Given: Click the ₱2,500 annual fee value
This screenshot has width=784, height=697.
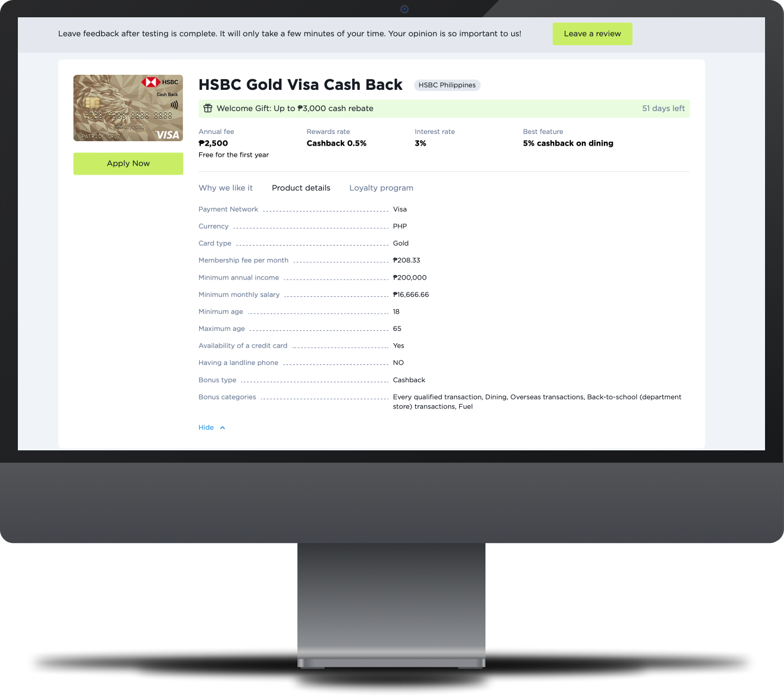Looking at the screenshot, I should point(213,143).
